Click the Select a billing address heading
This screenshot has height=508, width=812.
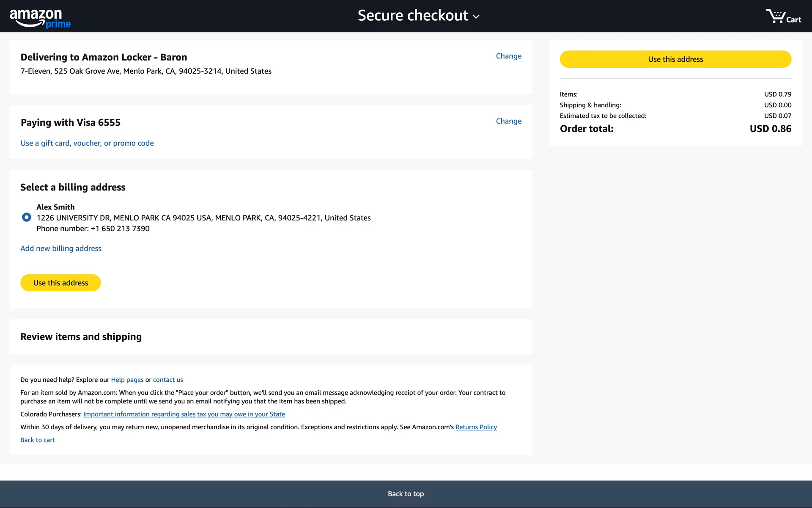[x=73, y=187]
